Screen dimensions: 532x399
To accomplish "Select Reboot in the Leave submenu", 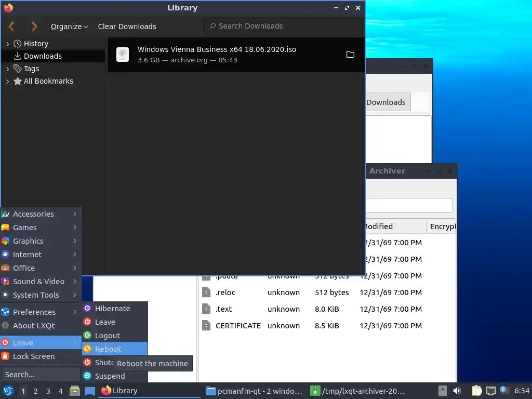I will (115, 349).
